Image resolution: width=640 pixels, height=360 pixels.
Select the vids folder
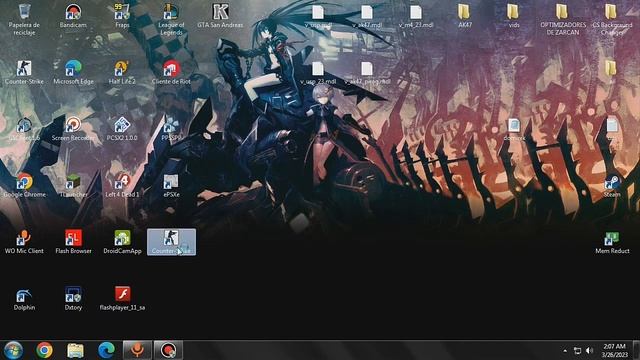point(514,16)
